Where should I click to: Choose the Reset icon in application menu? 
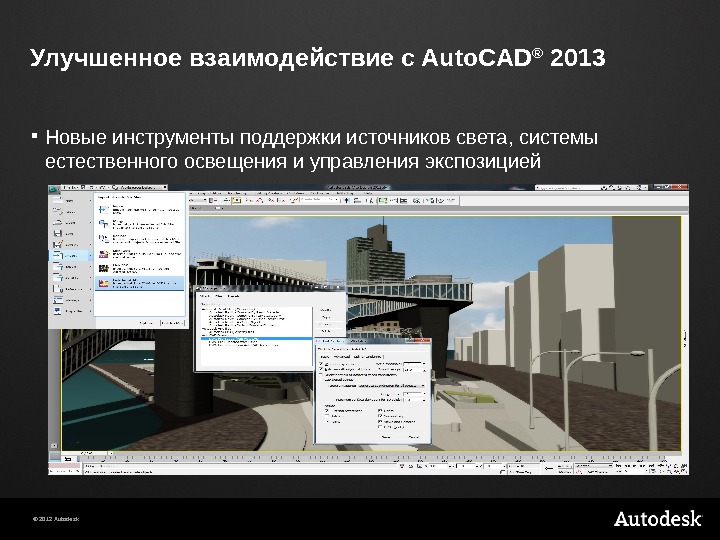point(58,211)
